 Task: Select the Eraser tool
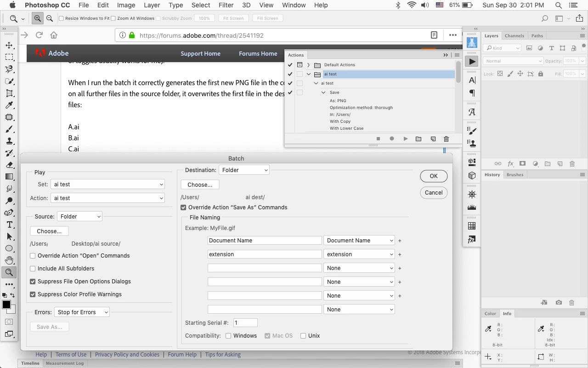[x=9, y=165]
